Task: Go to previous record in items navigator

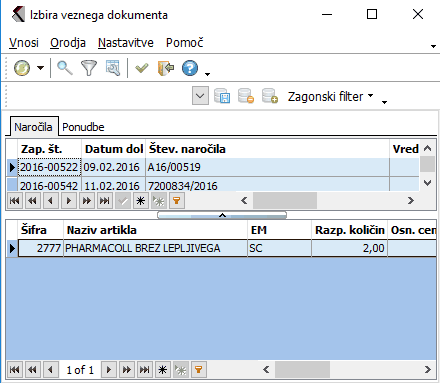Action: [50, 369]
